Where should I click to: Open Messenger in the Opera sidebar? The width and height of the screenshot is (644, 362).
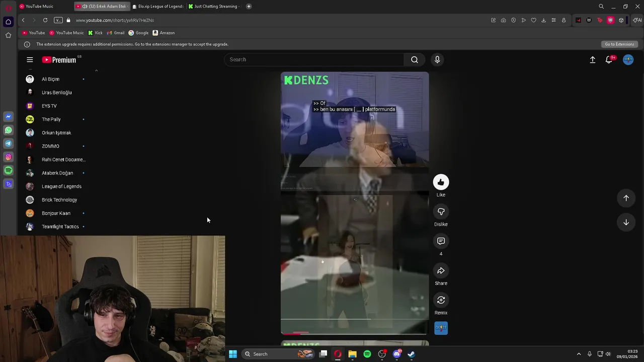click(8, 117)
